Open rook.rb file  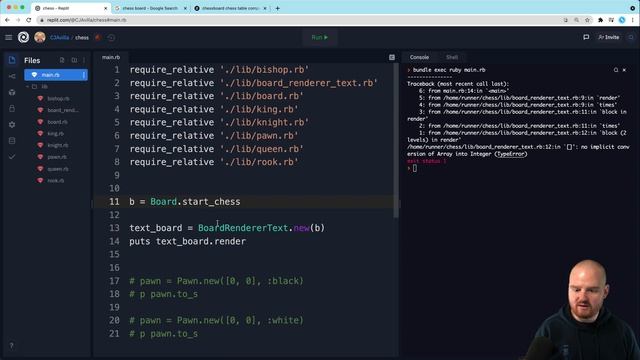pyautogui.click(x=56, y=180)
